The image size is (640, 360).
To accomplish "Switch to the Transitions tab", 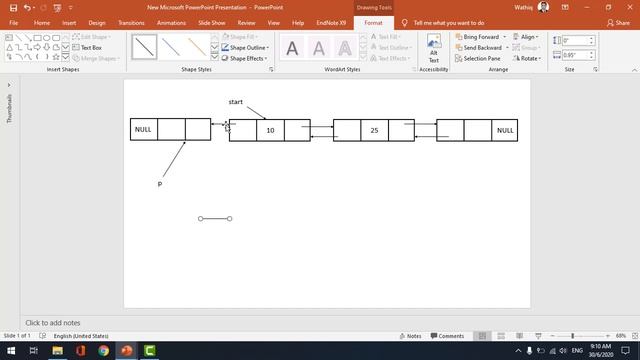I will pos(131,23).
